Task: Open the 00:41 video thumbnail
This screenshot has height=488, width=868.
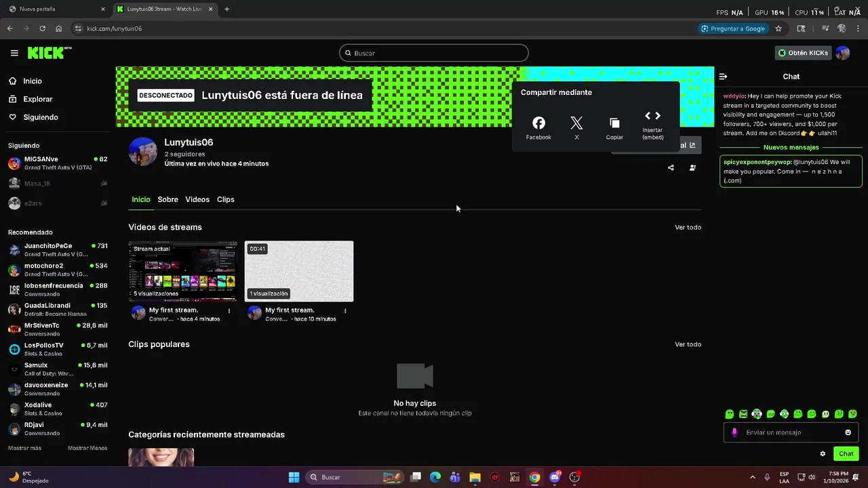Action: (x=299, y=271)
